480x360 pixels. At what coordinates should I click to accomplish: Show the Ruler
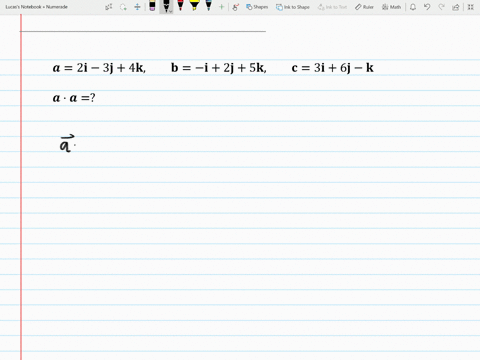364,7
